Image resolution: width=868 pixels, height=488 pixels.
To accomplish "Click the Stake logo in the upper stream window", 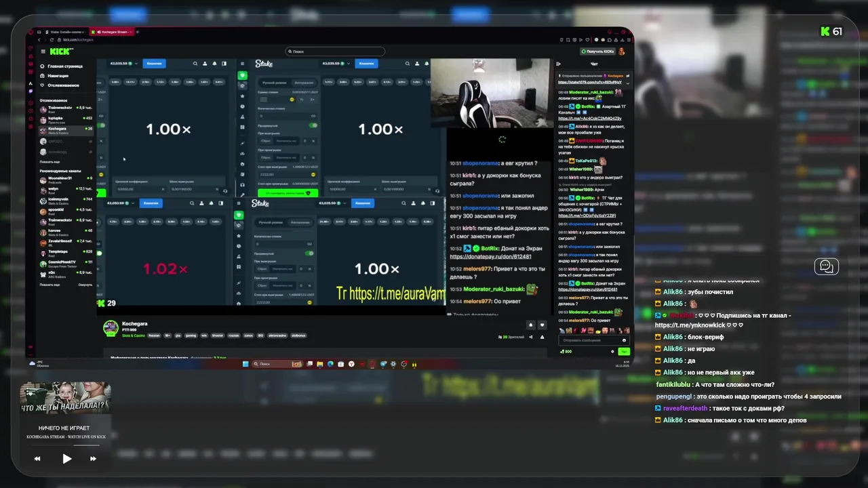I will (264, 64).
